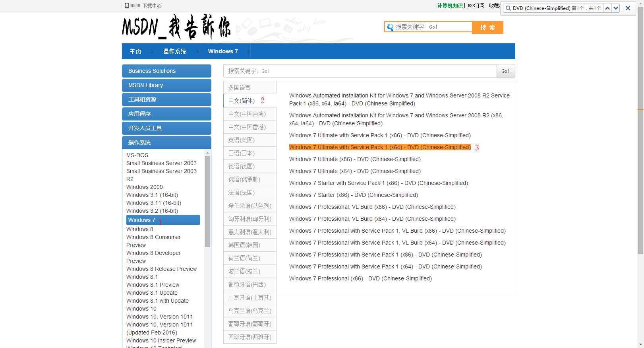
Task: Click the MSDN_我告诉你 site logo
Action: [x=176, y=27]
